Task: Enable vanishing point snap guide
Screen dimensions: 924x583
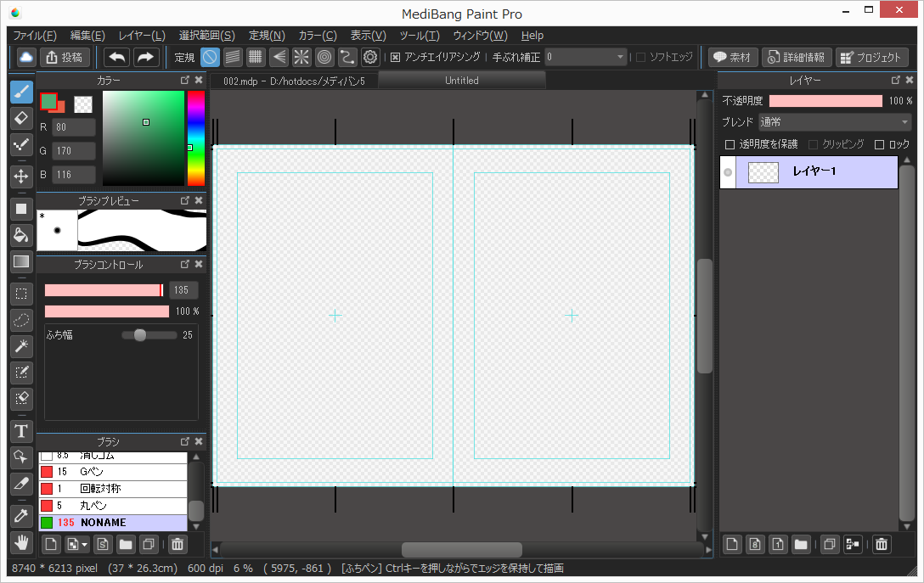Action: click(x=279, y=57)
